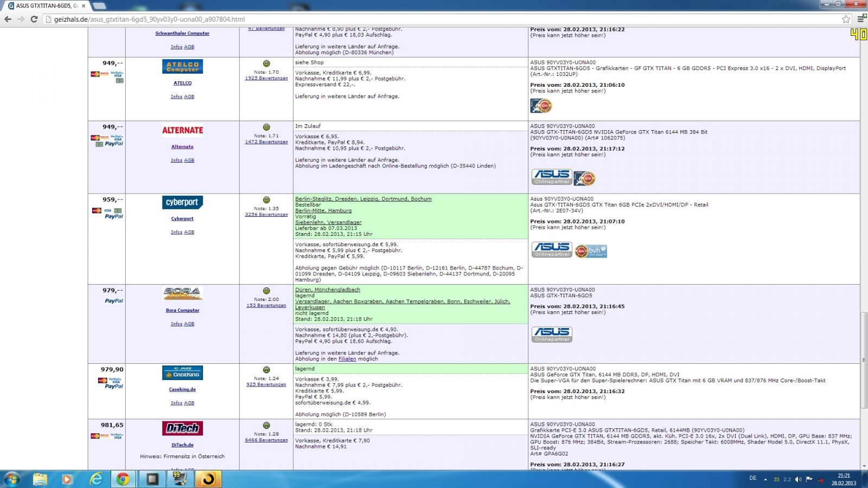Viewport: 868px width, 488px height.
Task: Open the Filialen link in Bora row
Action: pos(347,359)
